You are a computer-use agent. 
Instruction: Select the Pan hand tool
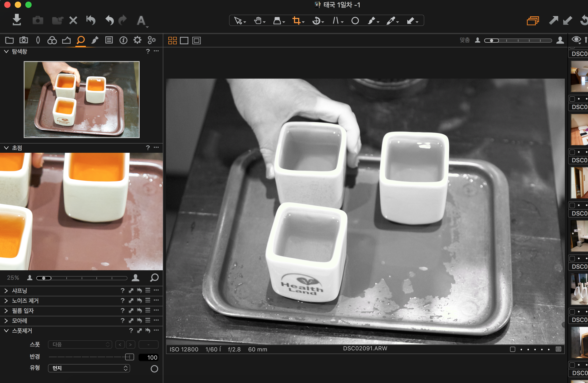[257, 21]
